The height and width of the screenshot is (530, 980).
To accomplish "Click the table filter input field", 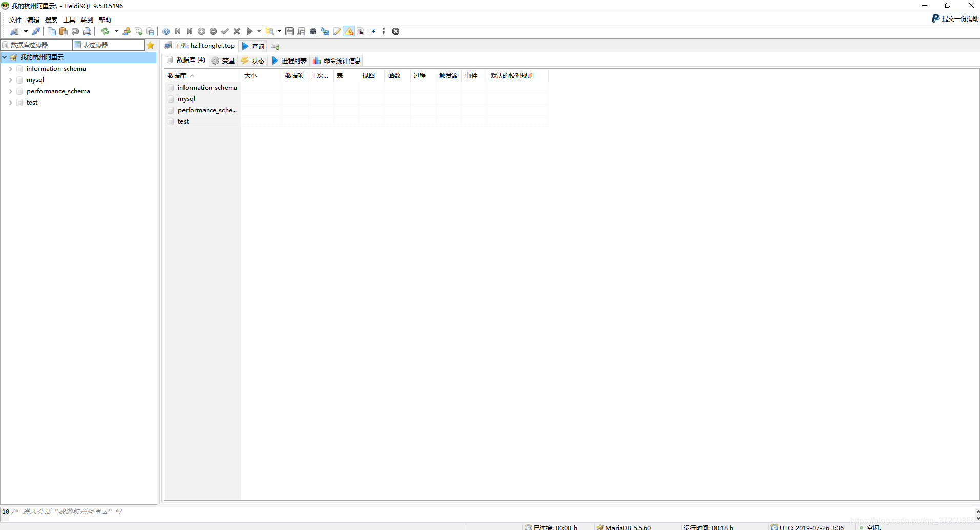I will pyautogui.click(x=109, y=45).
